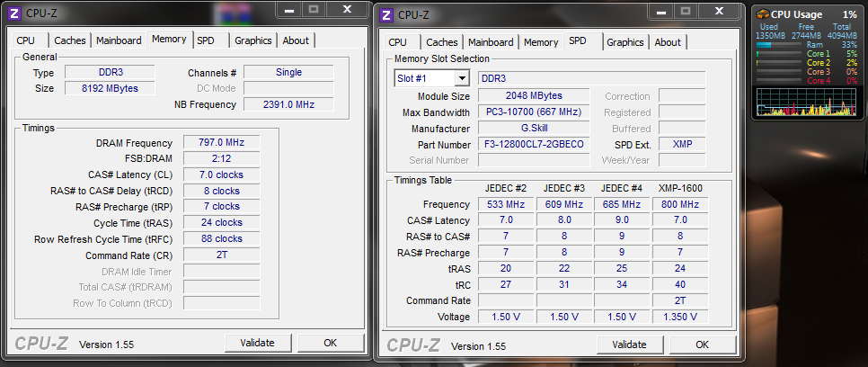Screen dimensions: 868x367
Task: Click Row Refresh value 88 clocks
Action: pyautogui.click(x=221, y=238)
